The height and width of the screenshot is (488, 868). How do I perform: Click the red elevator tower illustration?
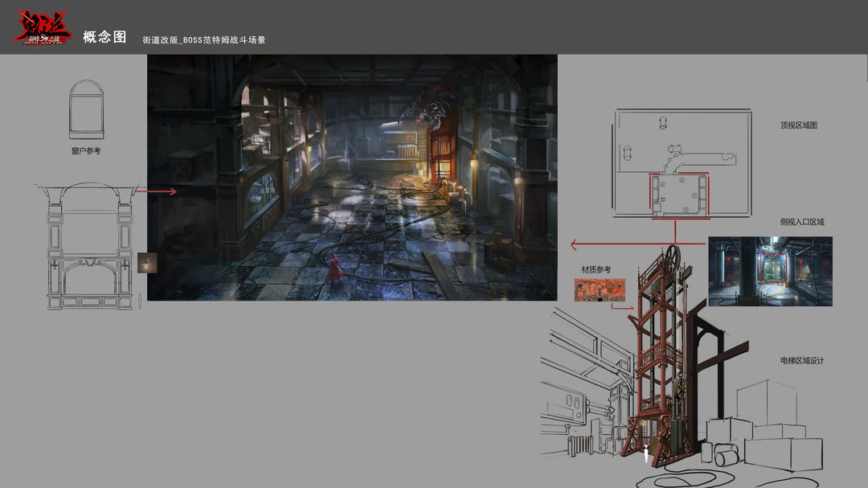[661, 355]
